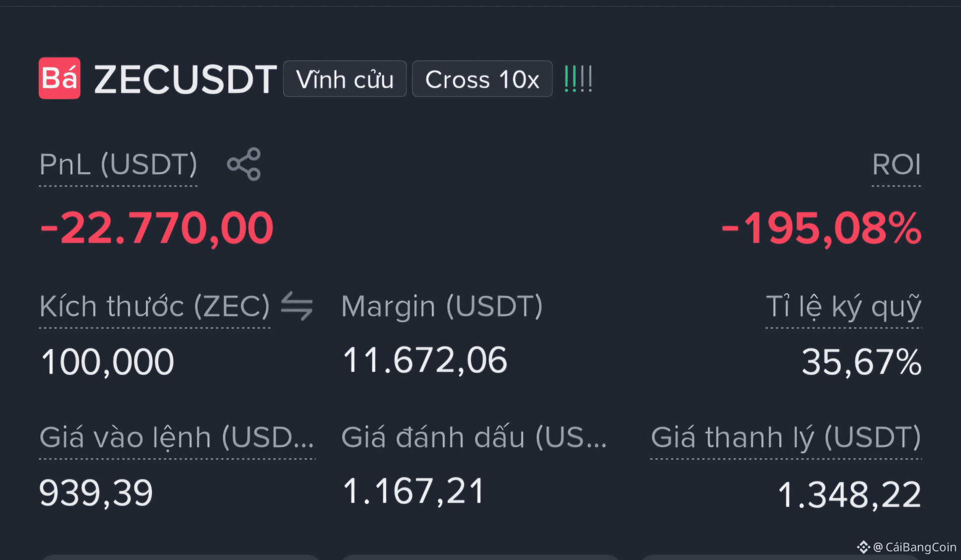Screen dimensions: 961x560
Task: Show the ROI label explanation
Action: coord(896,164)
